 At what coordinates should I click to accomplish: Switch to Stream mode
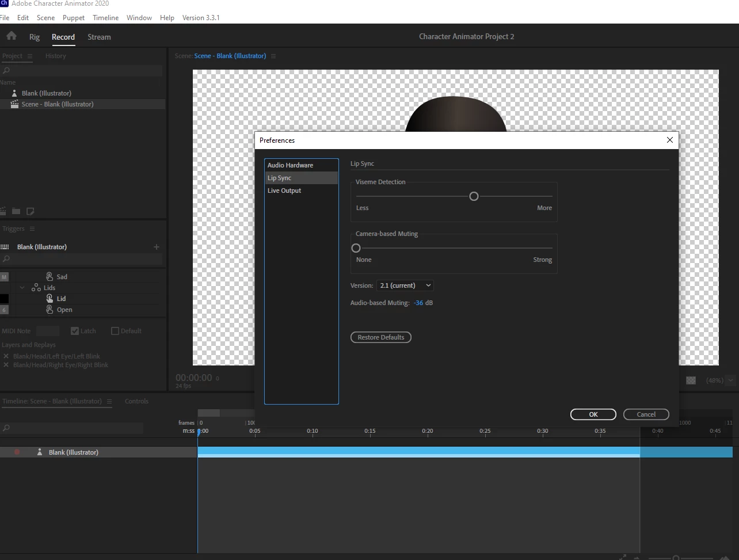tap(99, 37)
